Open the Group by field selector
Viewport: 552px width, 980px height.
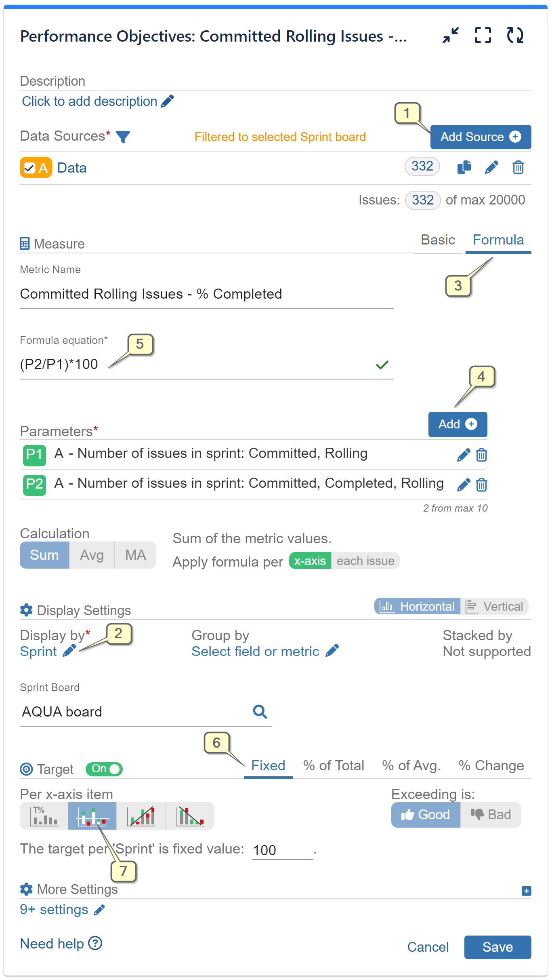tap(255, 651)
